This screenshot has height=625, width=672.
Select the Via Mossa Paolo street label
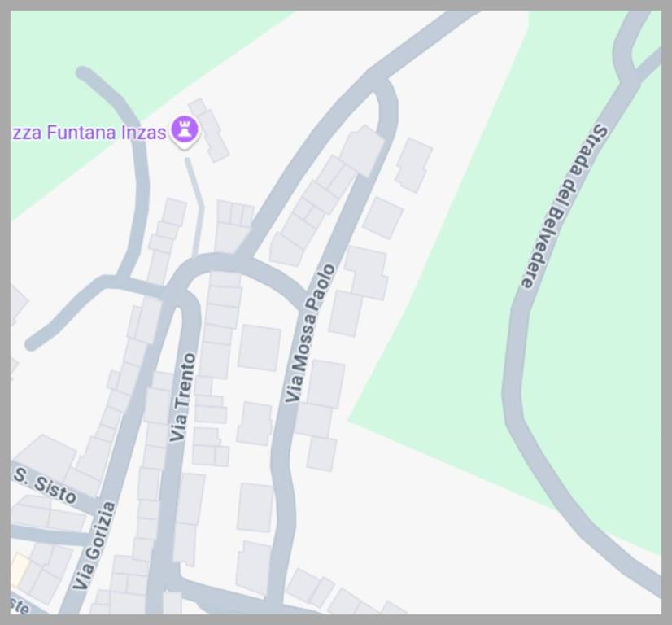pos(310,333)
